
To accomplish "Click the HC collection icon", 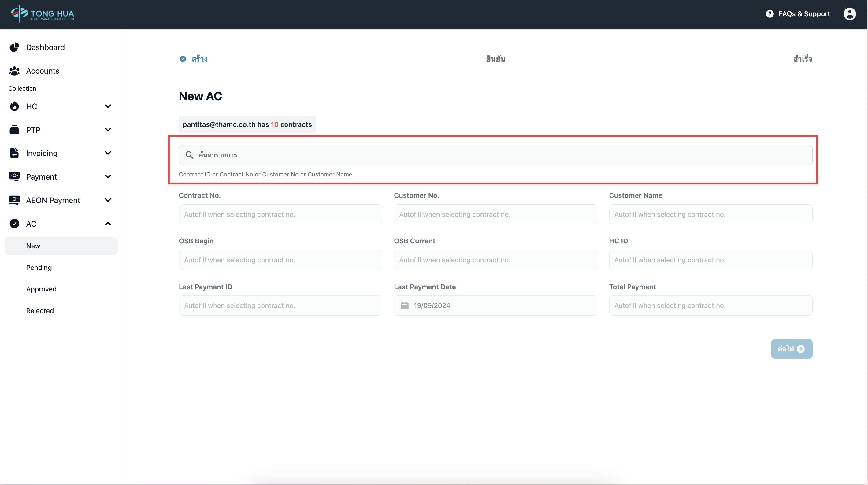I will click(x=14, y=106).
